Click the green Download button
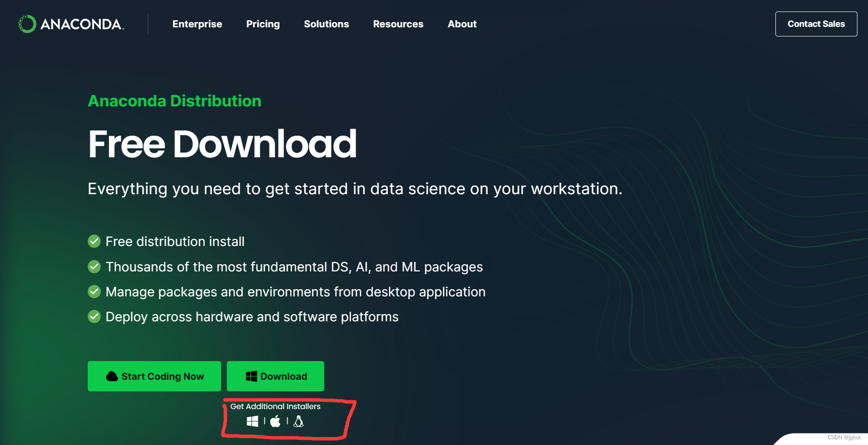This screenshot has width=868, height=445. [275, 376]
